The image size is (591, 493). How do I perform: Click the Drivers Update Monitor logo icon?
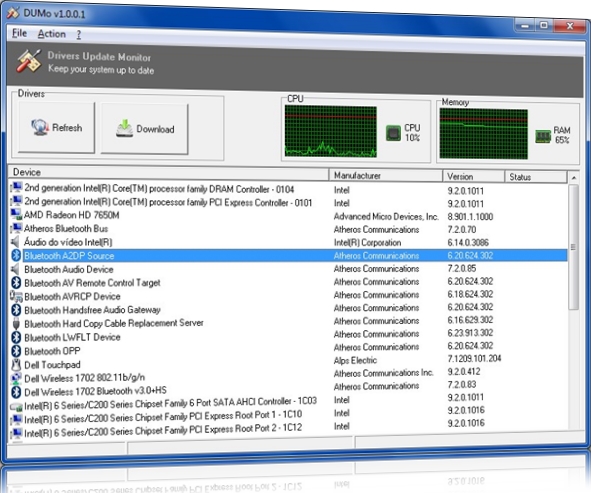coord(29,61)
